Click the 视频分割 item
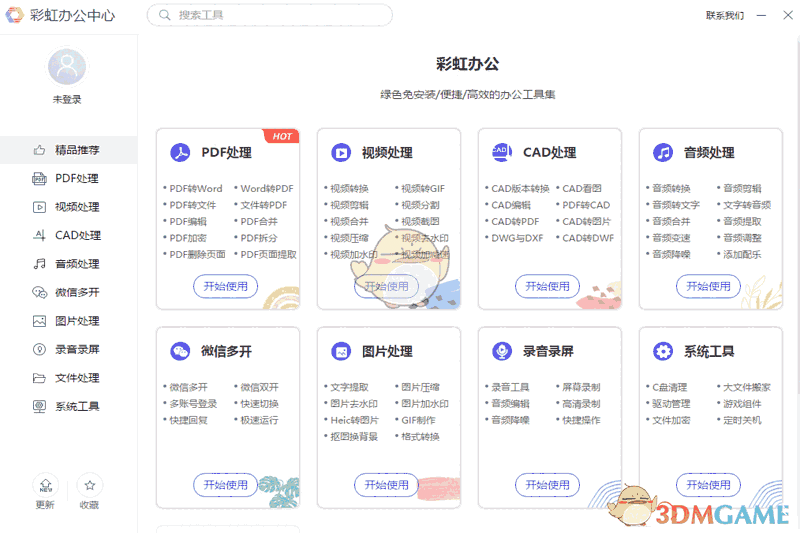800x533 pixels. [420, 205]
